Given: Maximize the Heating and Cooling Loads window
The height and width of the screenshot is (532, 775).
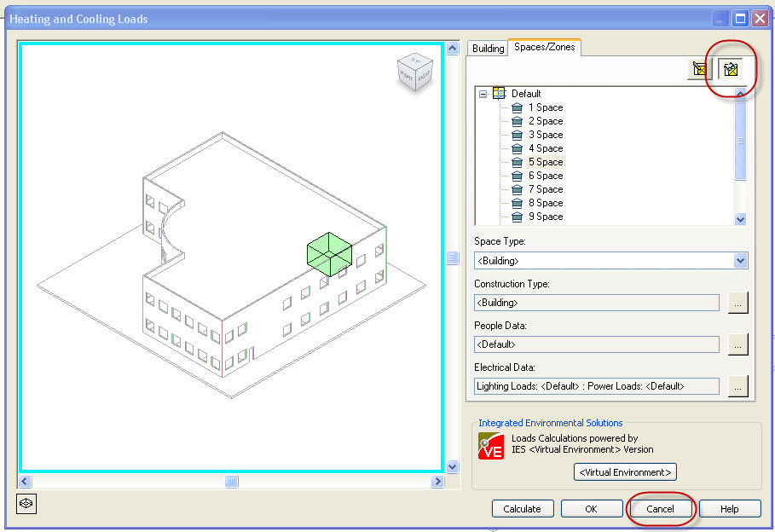Looking at the screenshot, I should [740, 19].
